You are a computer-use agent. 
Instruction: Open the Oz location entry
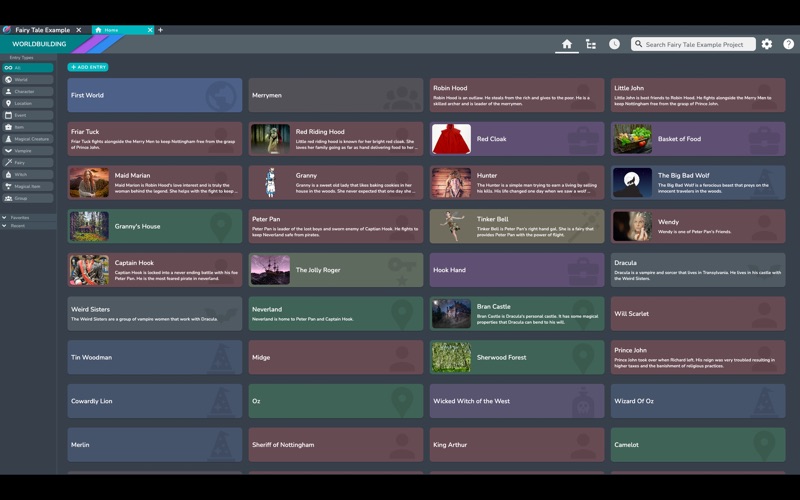tap(336, 401)
